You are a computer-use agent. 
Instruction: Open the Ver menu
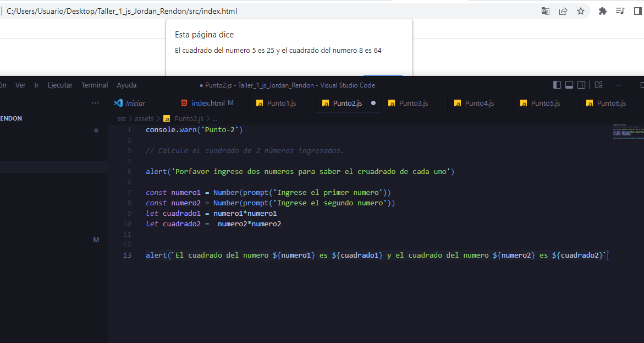[20, 85]
